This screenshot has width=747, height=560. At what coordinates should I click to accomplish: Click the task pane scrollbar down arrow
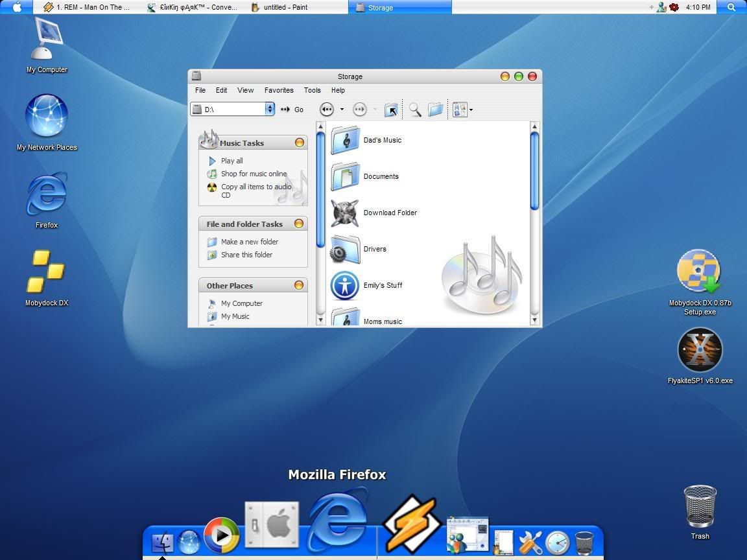click(320, 320)
